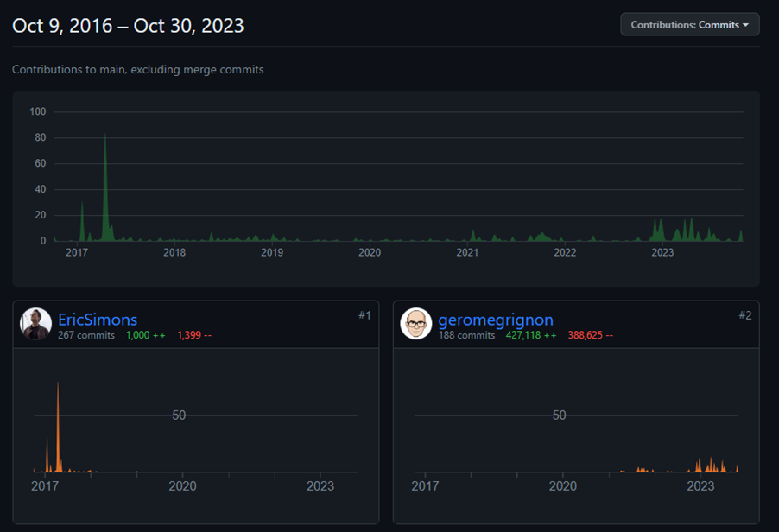Click geromegrignon's 427,118 ++ additions count
Viewport: 779px width, 532px height.
531,335
